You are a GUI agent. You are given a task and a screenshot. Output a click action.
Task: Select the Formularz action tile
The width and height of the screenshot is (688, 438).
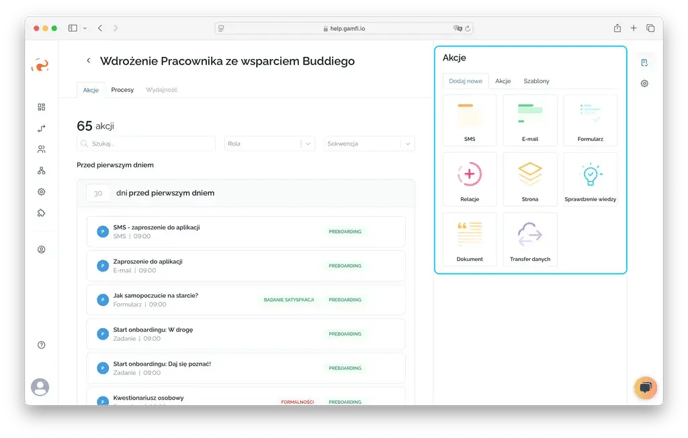[x=590, y=120]
